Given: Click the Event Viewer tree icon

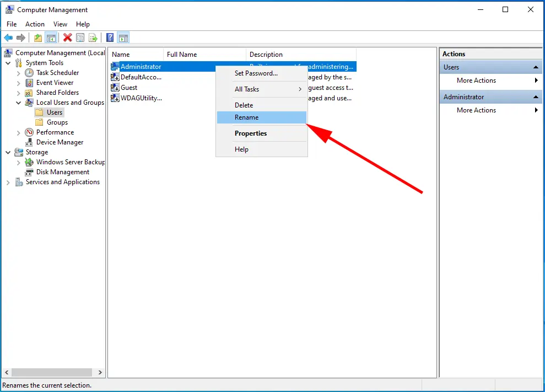Looking at the screenshot, I should (x=30, y=83).
